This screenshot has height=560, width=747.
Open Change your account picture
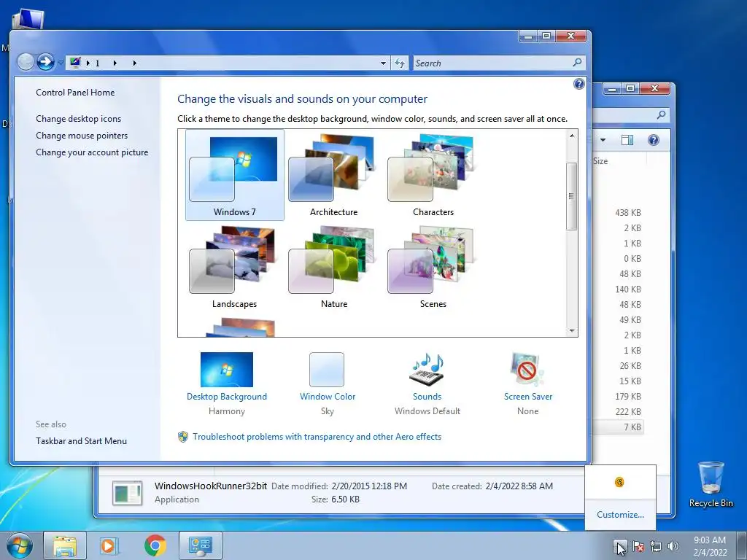pos(92,152)
